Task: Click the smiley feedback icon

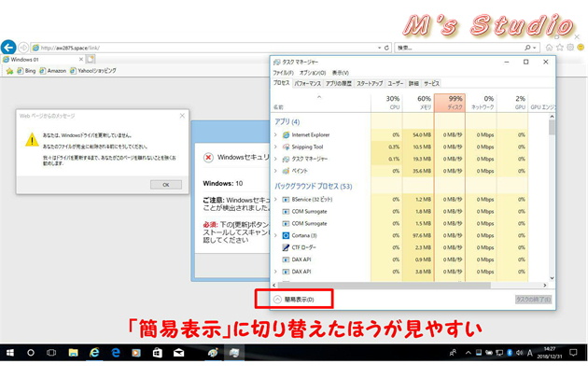Action: point(581,48)
